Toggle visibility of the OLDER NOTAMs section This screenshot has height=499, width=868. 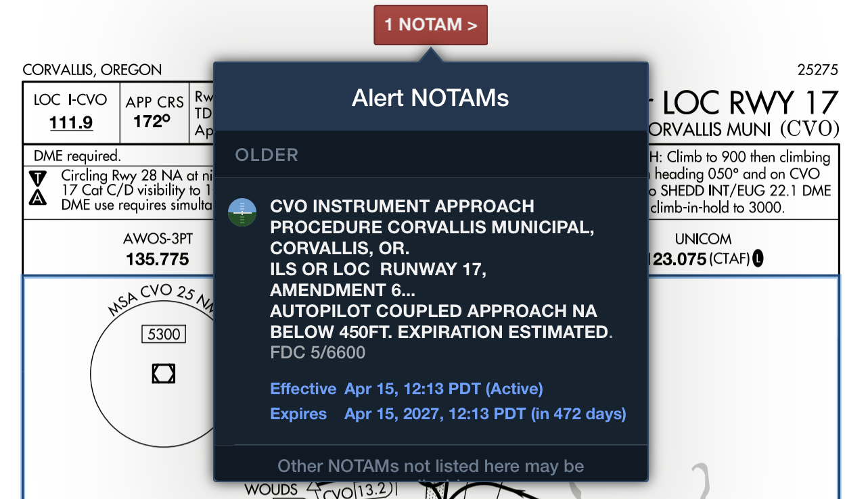266,155
